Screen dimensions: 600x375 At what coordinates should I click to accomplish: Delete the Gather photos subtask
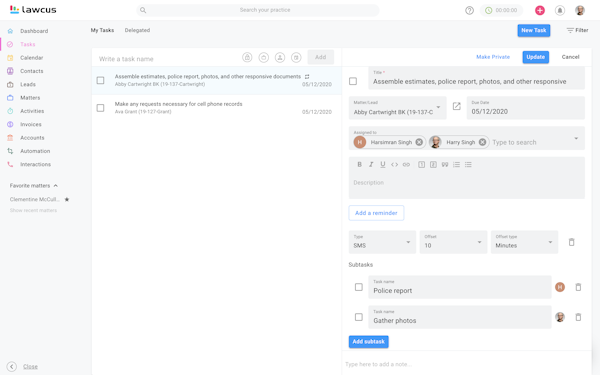578,317
